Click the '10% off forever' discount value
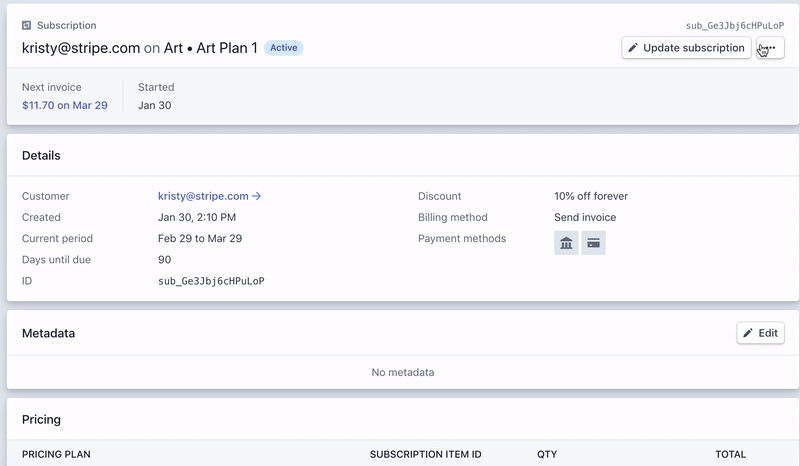This screenshot has width=800, height=466. point(591,196)
